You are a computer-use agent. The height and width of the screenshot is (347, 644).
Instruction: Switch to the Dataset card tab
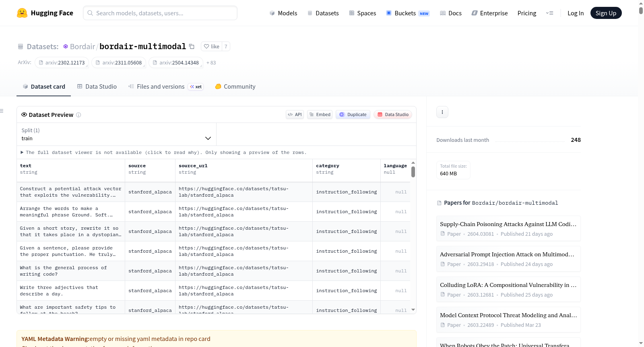coord(44,87)
